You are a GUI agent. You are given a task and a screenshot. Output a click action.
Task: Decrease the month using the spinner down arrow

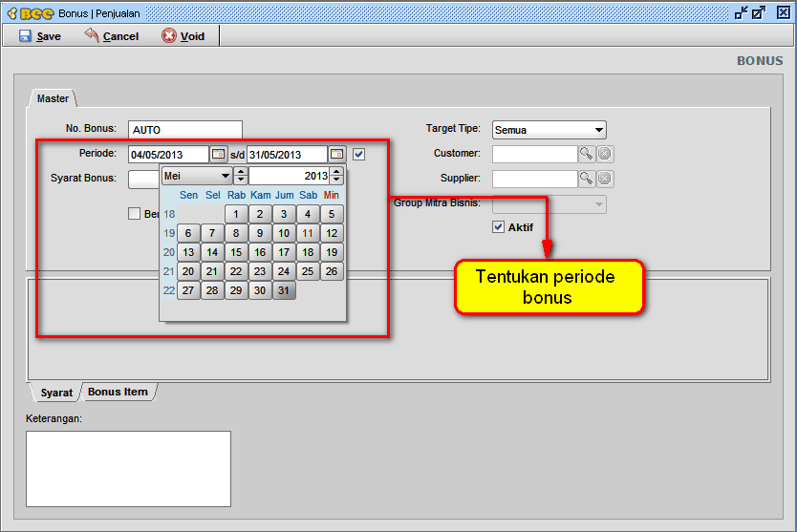(241, 180)
